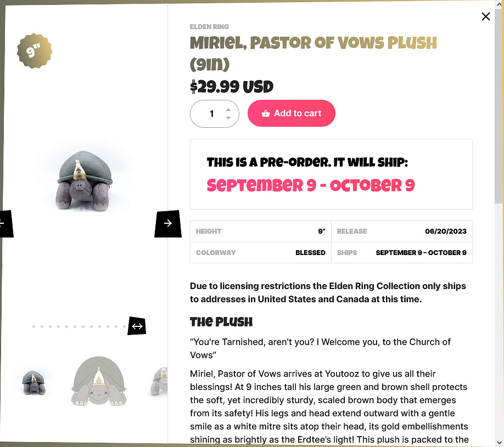Click the main turtle plush image
This screenshot has width=504, height=447.
[85, 181]
